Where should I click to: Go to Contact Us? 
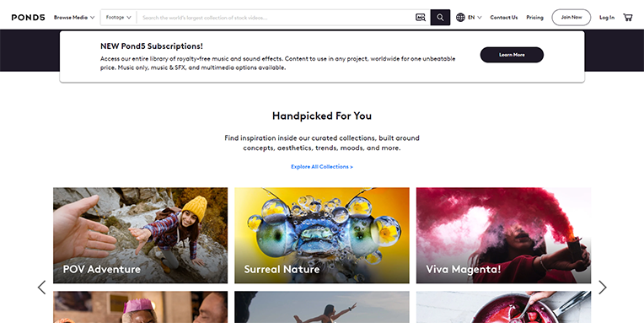click(503, 17)
